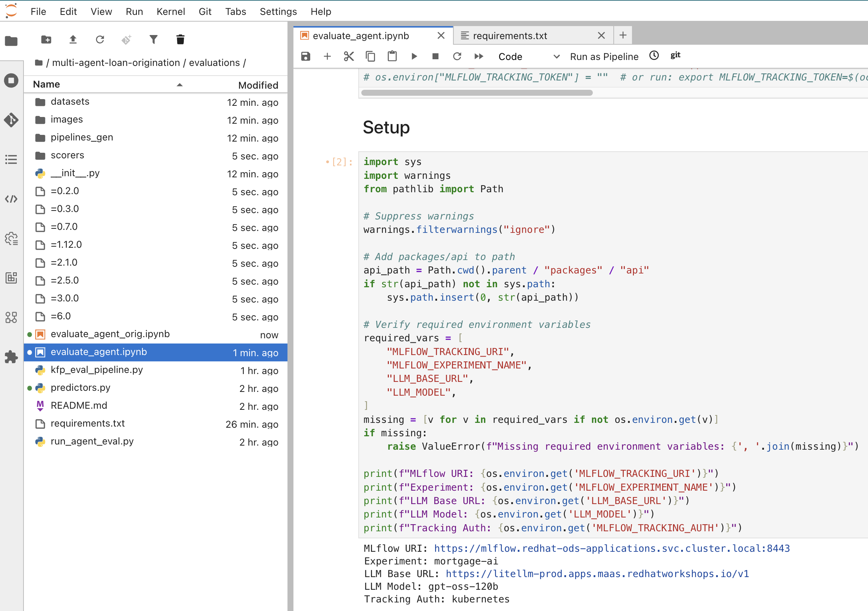868x611 pixels.
Task: Toggle the file filter funnel icon
Action: point(154,39)
